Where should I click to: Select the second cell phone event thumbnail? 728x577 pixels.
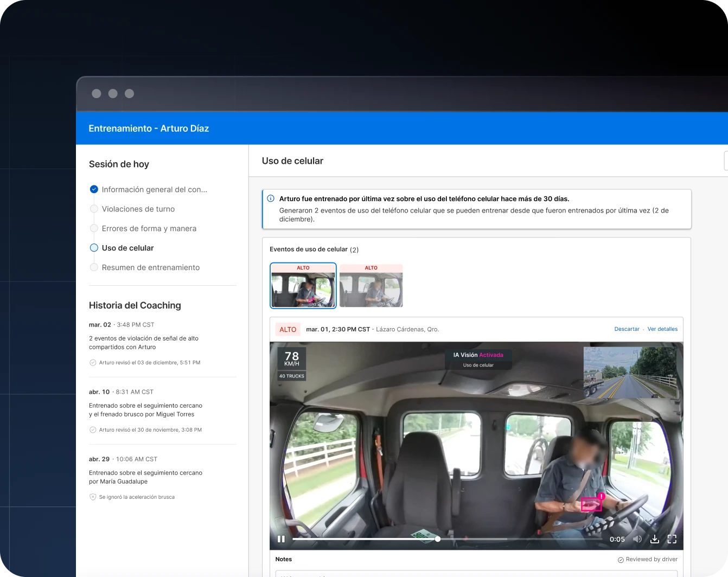pyautogui.click(x=371, y=286)
